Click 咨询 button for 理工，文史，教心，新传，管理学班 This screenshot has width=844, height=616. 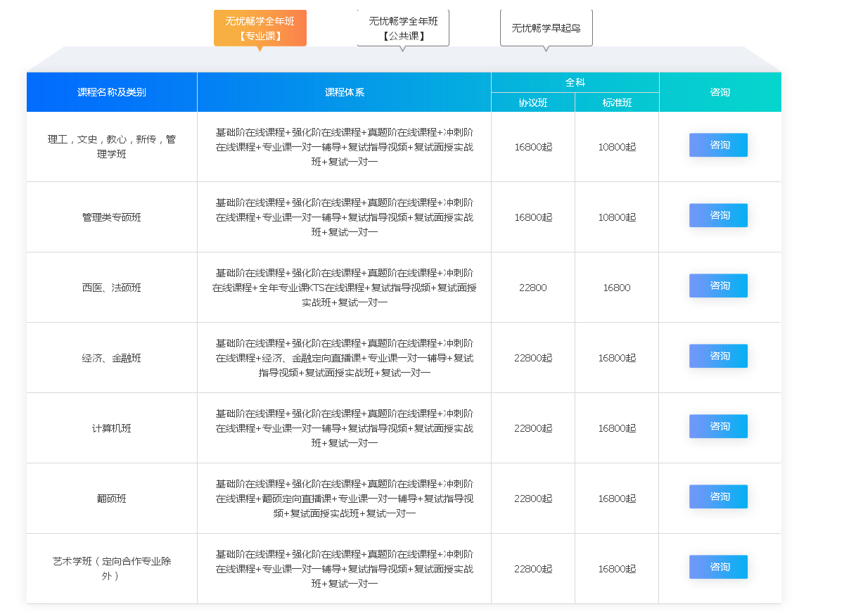[718, 145]
